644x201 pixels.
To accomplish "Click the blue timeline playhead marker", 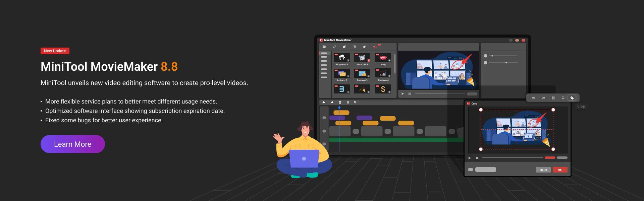I will 339,108.
